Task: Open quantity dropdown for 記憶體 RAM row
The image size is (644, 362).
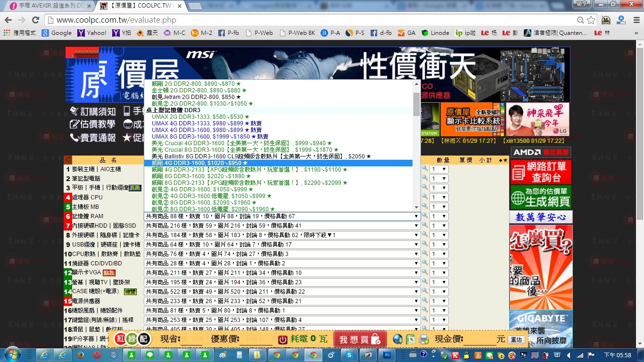Action: click(438, 216)
